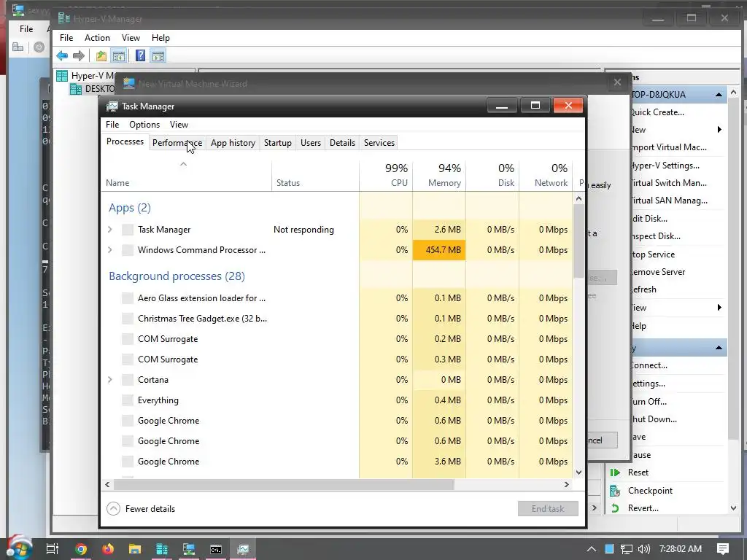Click the End task button

coord(548,508)
